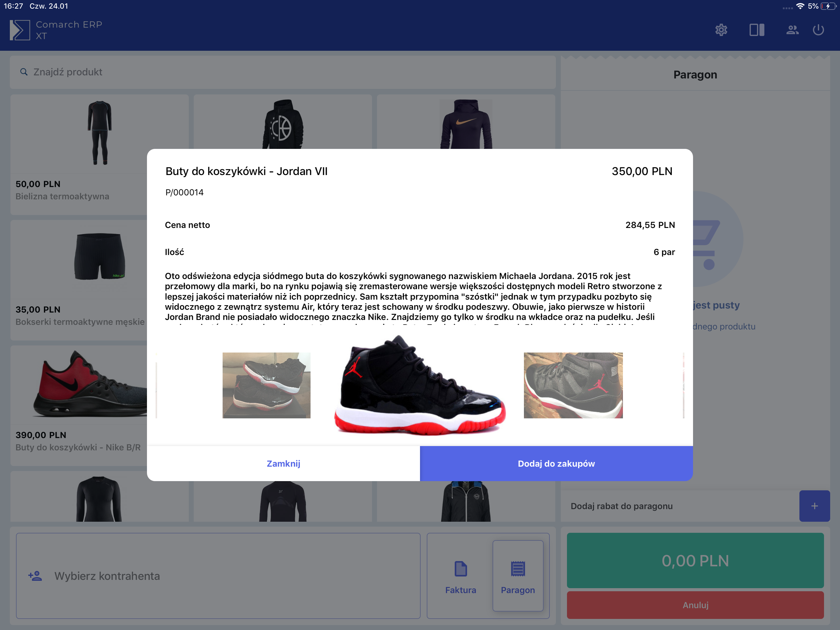The width and height of the screenshot is (840, 630).
Task: Close the dialog with Zamknij
Action: [283, 464]
